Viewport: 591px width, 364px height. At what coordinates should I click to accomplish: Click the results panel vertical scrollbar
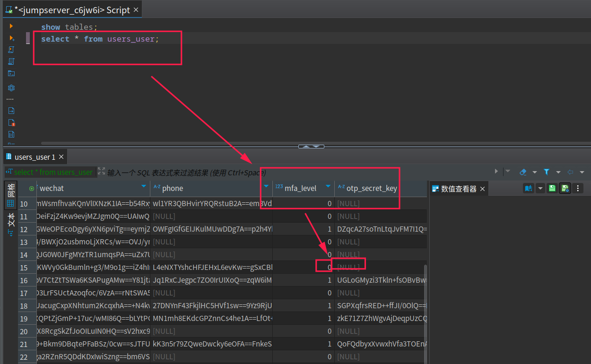pyautogui.click(x=424, y=312)
